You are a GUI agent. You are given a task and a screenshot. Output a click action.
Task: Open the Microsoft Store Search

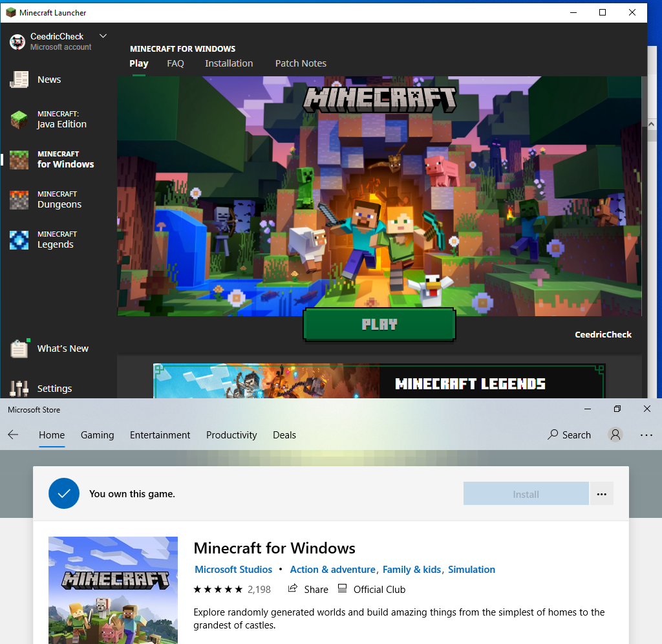coord(569,435)
